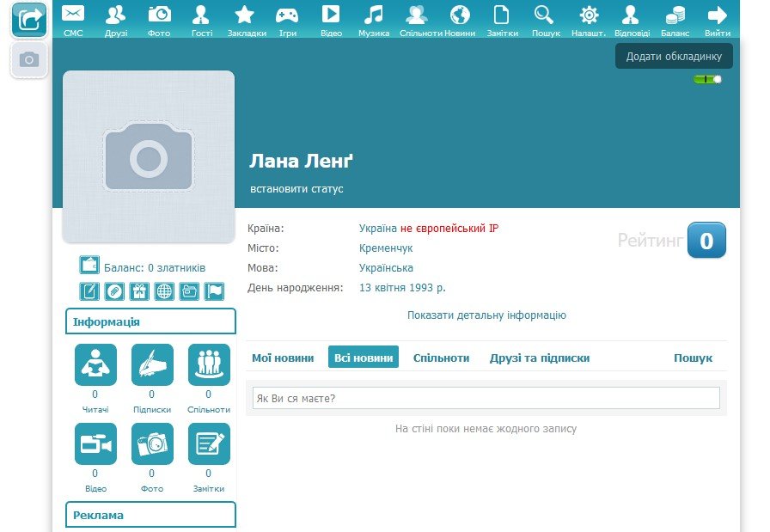This screenshot has height=532, width=770.
Task: Click the flag icon under balance
Action: 214,291
